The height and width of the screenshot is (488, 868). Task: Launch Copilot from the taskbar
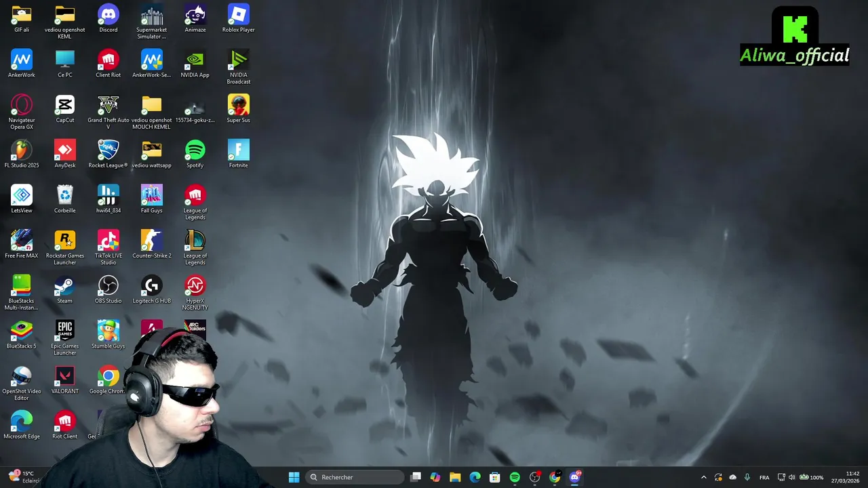[x=435, y=477]
